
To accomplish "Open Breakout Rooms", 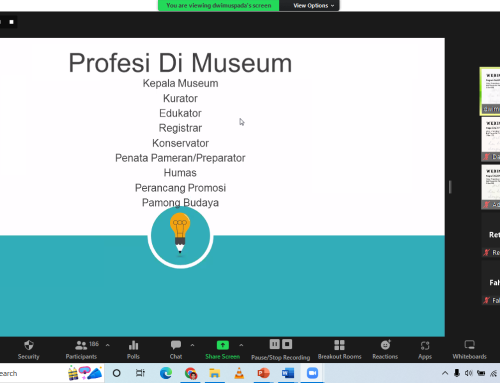I will (339, 350).
